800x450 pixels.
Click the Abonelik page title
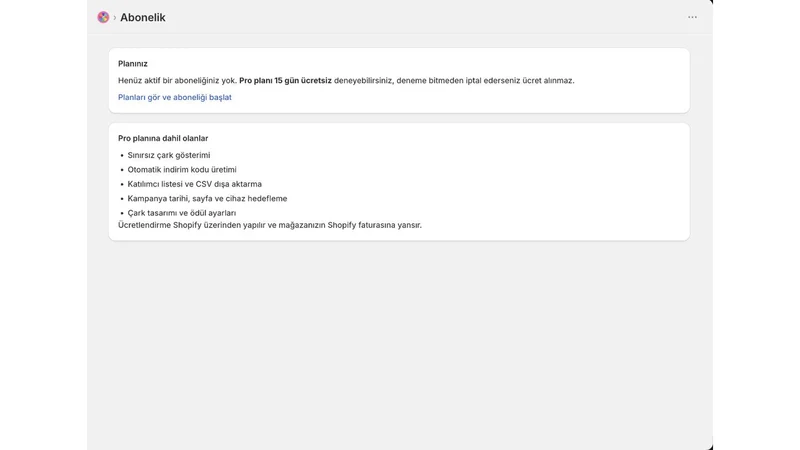[143, 18]
